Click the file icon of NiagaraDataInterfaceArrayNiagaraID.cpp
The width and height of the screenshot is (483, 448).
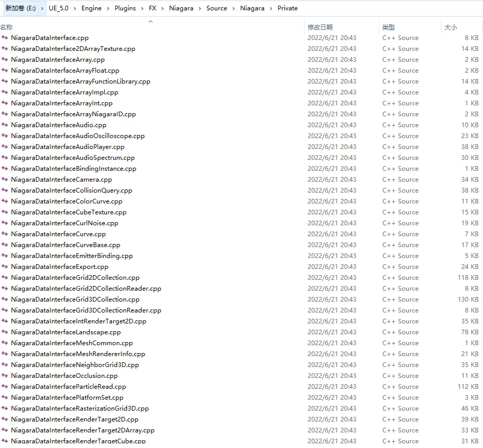point(5,114)
